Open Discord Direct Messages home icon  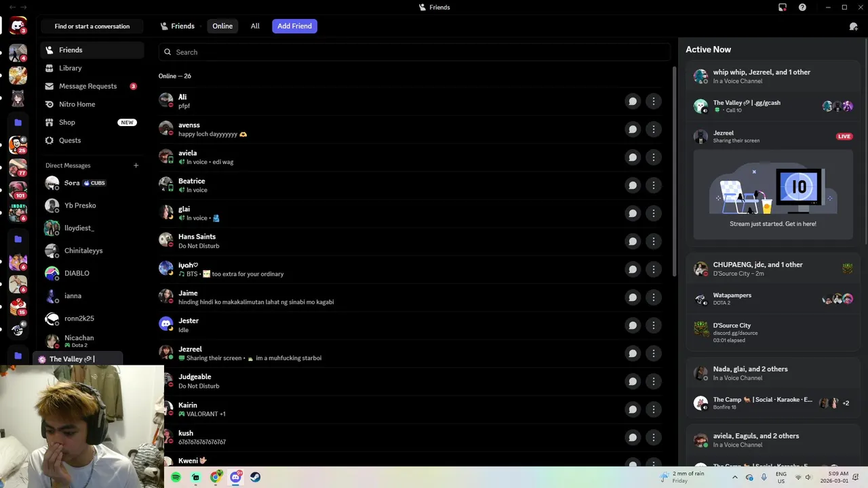[18, 26]
